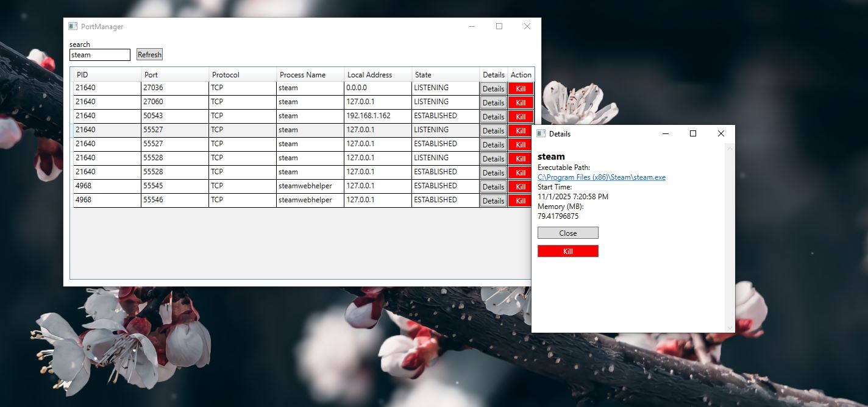This screenshot has height=407, width=868.
Task: Select the 'steamwebhelper' cell in port 55546 row
Action: [x=310, y=200]
